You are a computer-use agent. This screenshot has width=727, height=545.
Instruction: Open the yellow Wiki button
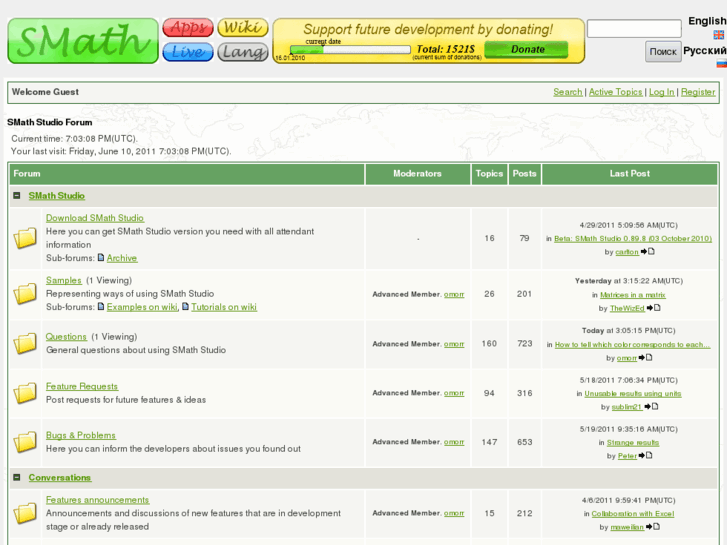tap(243, 27)
